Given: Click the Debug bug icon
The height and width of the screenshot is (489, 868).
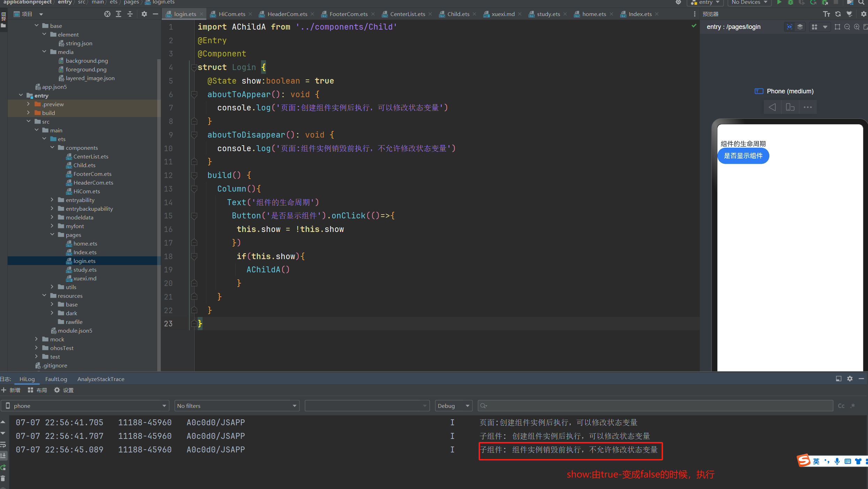Looking at the screenshot, I should coord(790,2).
